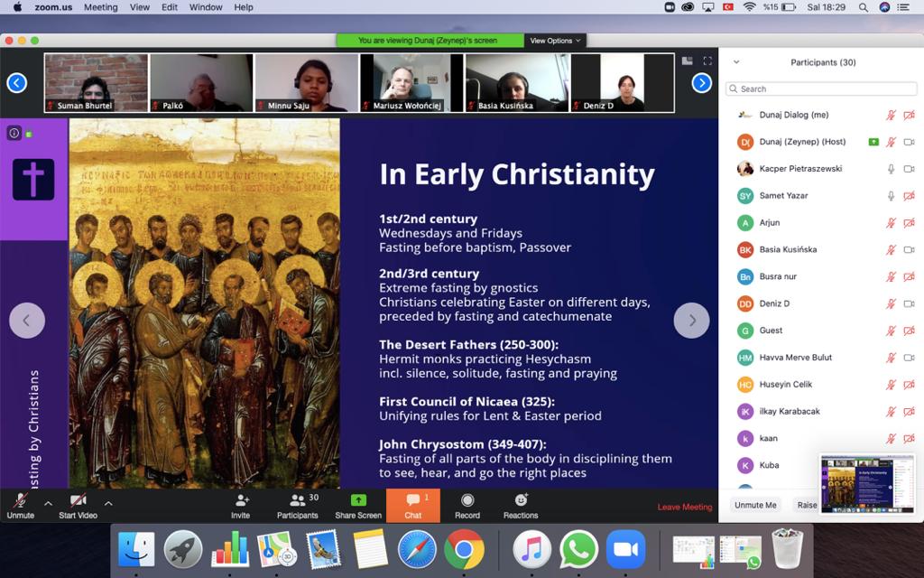Click shared screen preview thumbnail
Screen dimensions: 924x578
[x=868, y=484]
